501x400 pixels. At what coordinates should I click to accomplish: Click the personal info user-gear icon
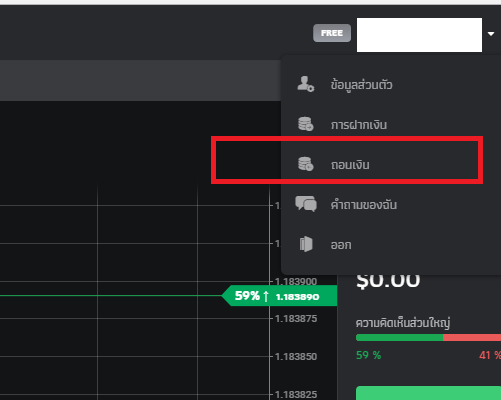click(306, 84)
